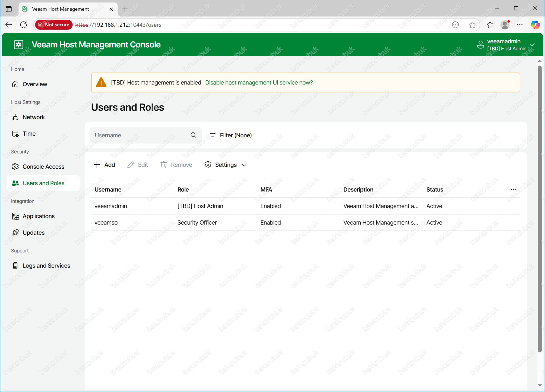Click the Edit user button
The height and width of the screenshot is (392, 545).
(138, 165)
